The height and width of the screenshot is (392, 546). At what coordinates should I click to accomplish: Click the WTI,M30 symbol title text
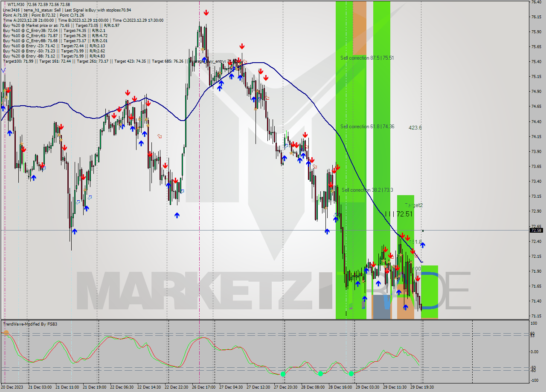(17, 5)
